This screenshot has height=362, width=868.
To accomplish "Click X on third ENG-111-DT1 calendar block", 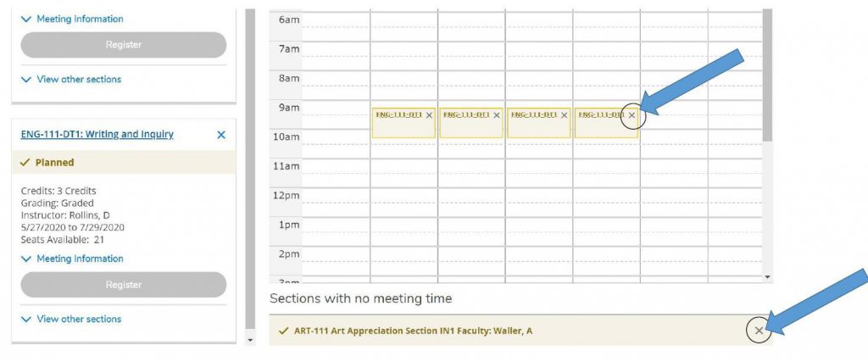I will pos(565,115).
